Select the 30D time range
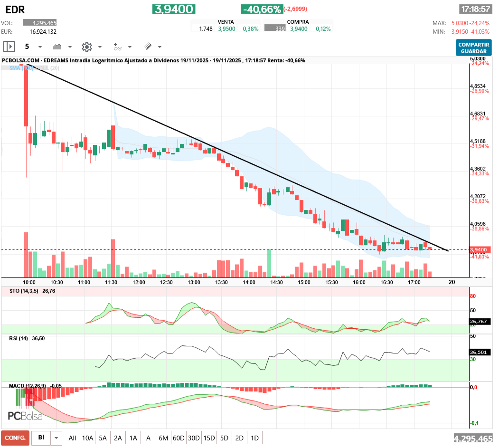Image resolution: width=499 pixels, height=448 pixels. click(x=194, y=438)
